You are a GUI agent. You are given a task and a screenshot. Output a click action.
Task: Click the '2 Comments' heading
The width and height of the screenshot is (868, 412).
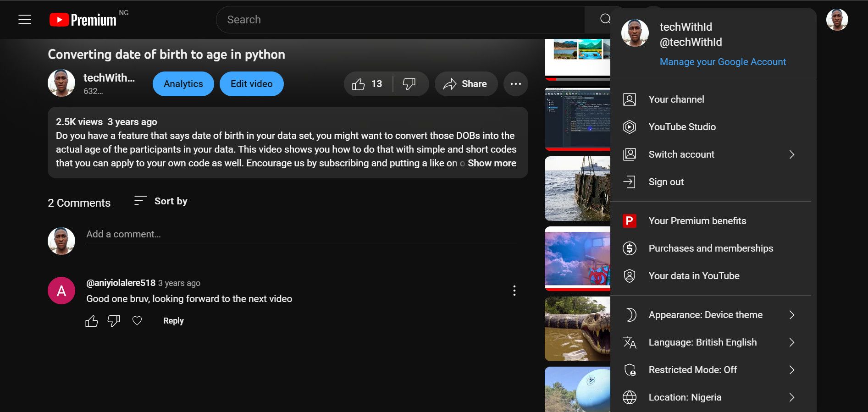(x=79, y=203)
